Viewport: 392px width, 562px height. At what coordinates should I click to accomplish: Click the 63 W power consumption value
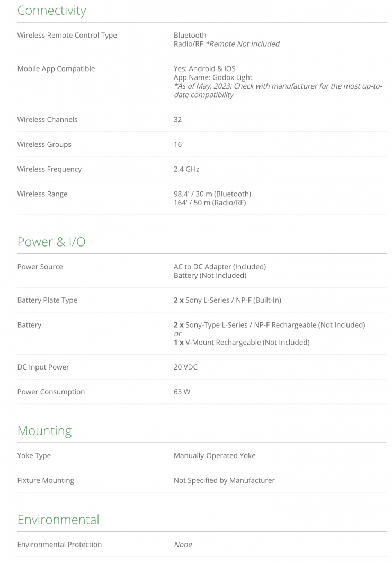pyautogui.click(x=182, y=392)
